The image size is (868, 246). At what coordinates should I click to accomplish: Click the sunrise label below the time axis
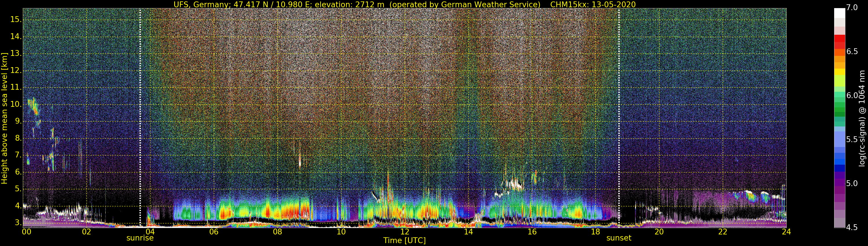[x=140, y=238]
